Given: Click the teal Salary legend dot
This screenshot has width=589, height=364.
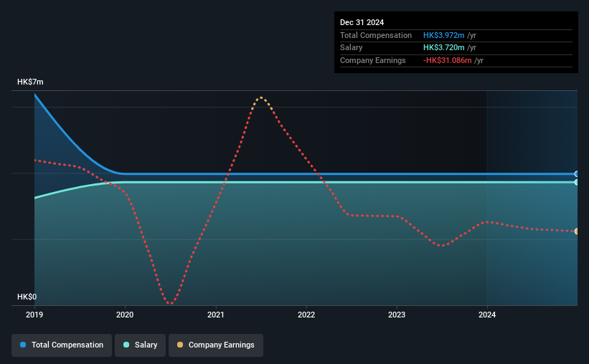Looking at the screenshot, I should (126, 345).
